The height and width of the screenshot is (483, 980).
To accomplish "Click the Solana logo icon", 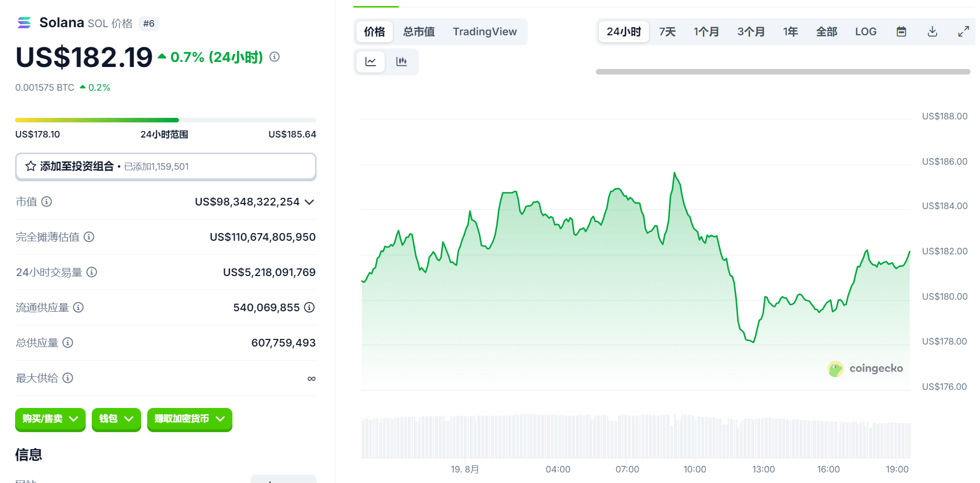I will click(x=24, y=23).
